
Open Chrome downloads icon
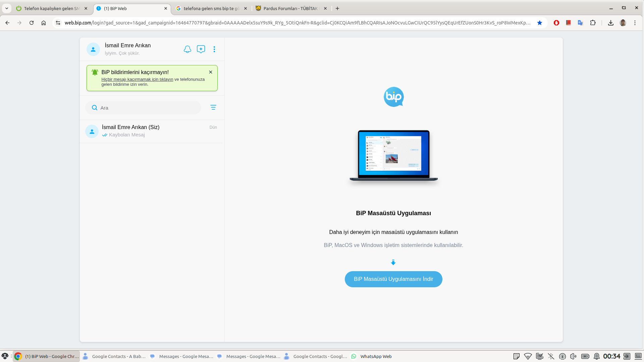tap(611, 23)
